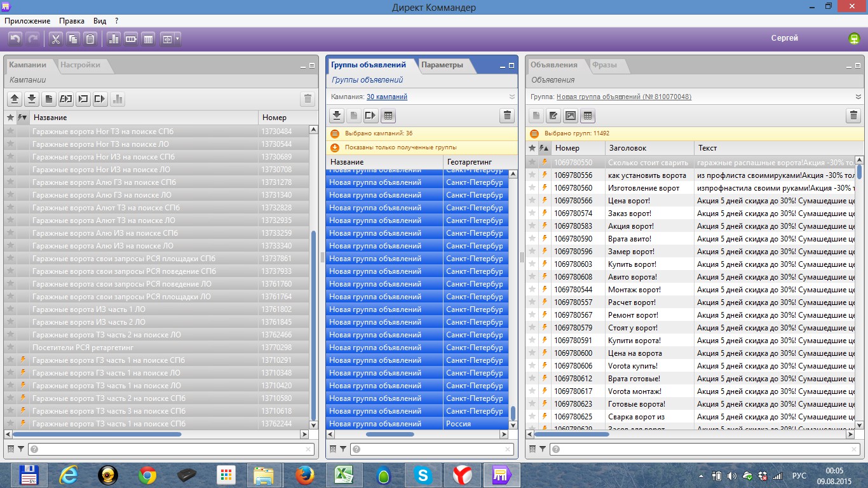Image resolution: width=868 pixels, height=488 pixels.
Task: Download groups with down-arrow icon in Группы объявлений panel
Action: [337, 116]
